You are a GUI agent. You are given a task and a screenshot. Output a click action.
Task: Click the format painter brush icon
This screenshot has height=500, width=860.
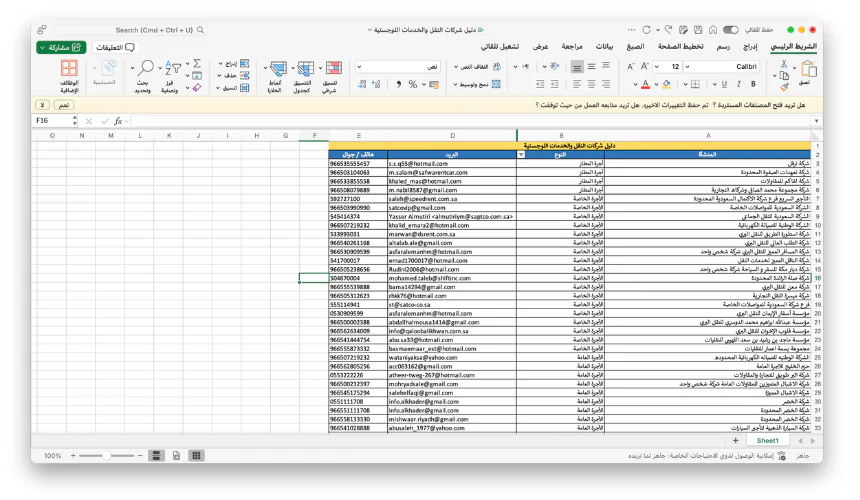pyautogui.click(x=782, y=88)
